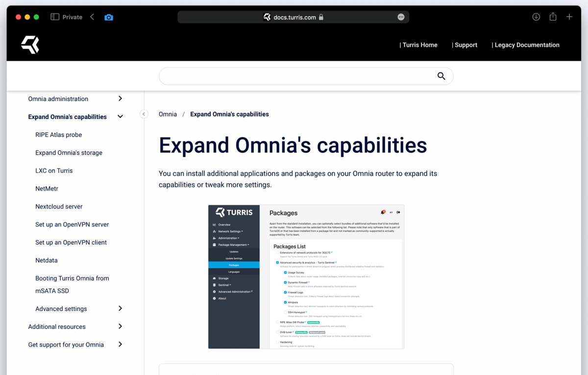This screenshot has height=375, width=588.
Task: Open Safari downloads icon
Action: tap(536, 17)
